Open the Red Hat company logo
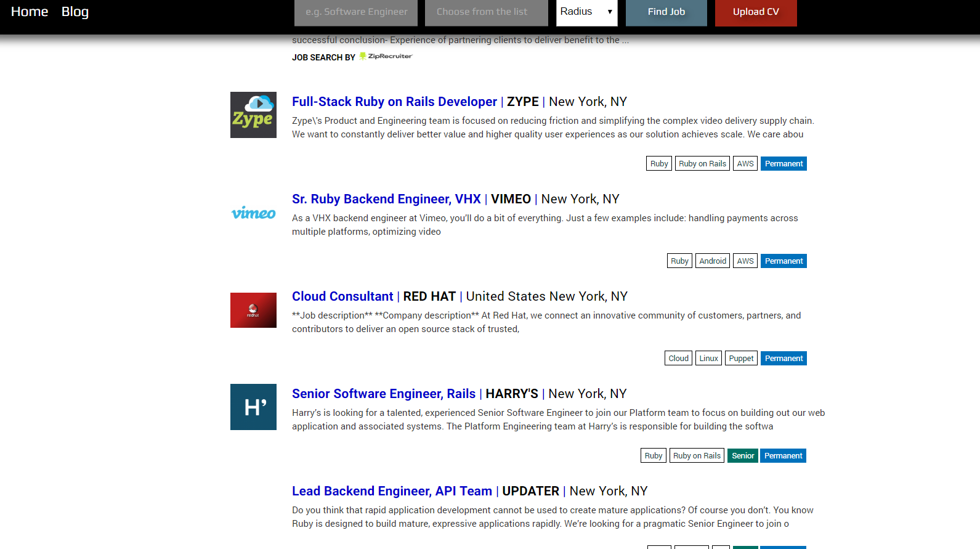The width and height of the screenshot is (980, 549). (253, 310)
